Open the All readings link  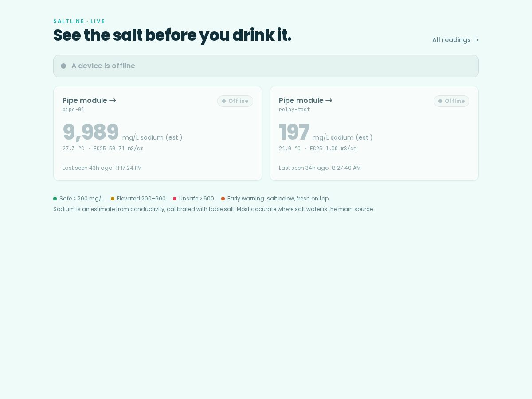point(455,40)
